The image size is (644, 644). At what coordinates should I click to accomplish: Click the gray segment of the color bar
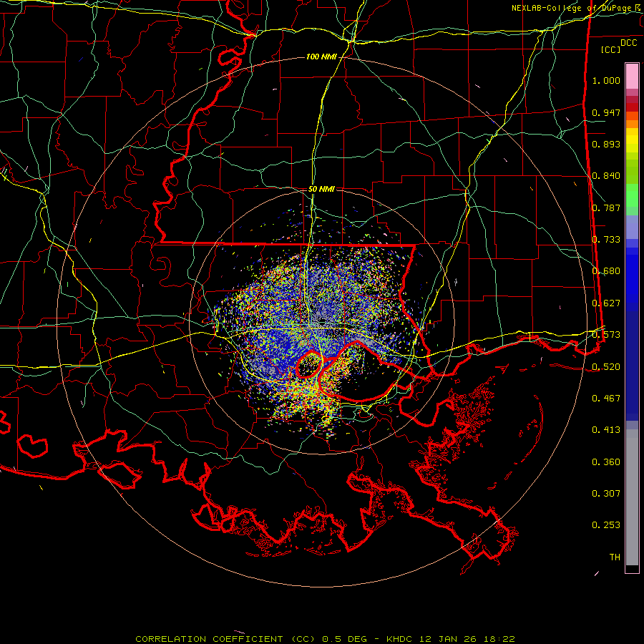[x=632, y=497]
